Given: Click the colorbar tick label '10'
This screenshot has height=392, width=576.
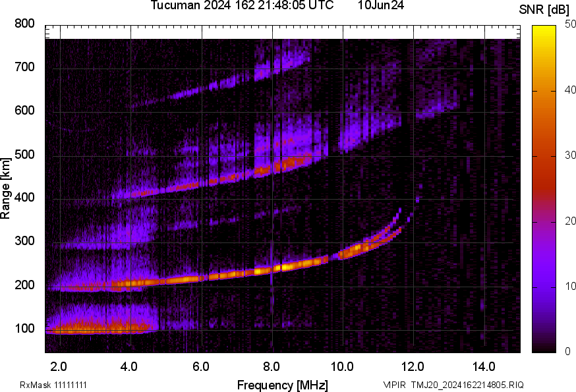Looking at the screenshot, I should click(x=570, y=287).
